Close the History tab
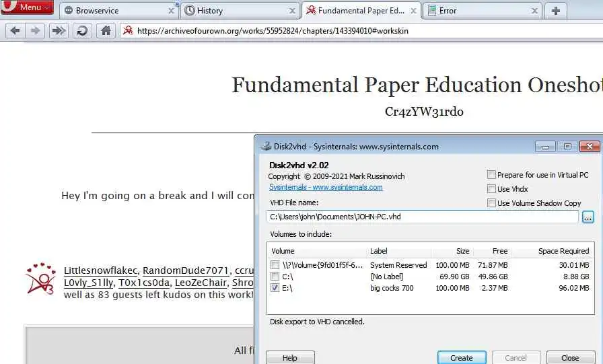The image size is (603, 364). pyautogui.click(x=292, y=11)
